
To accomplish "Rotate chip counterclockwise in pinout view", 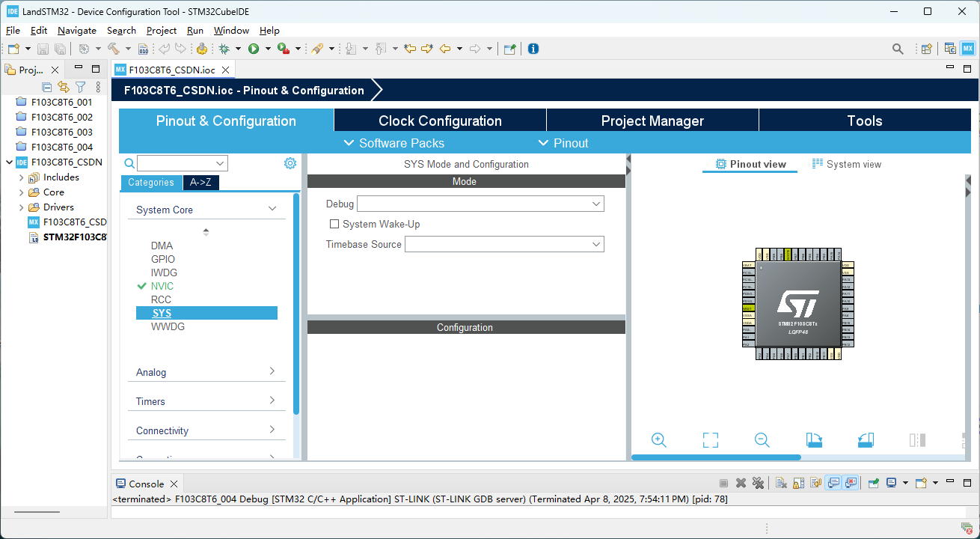I will point(866,440).
